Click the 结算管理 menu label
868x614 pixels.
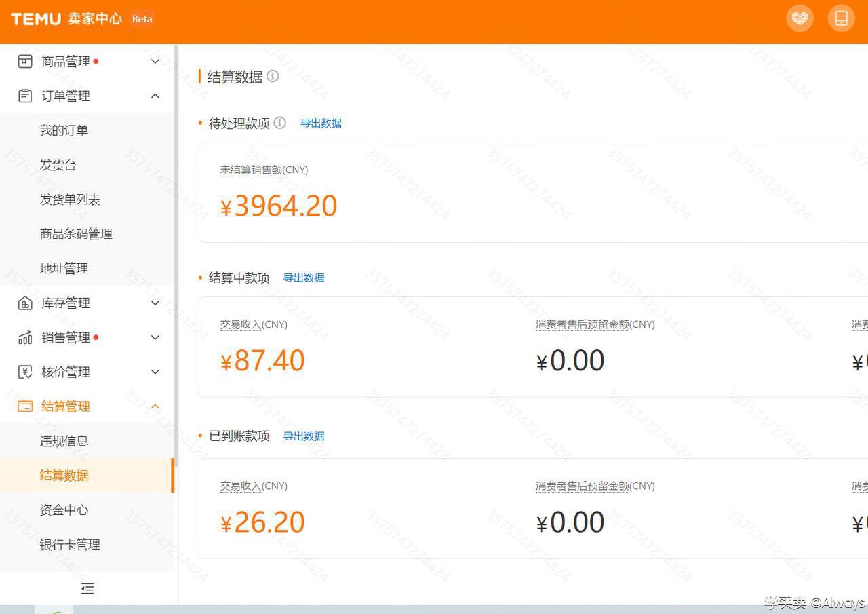(66, 406)
